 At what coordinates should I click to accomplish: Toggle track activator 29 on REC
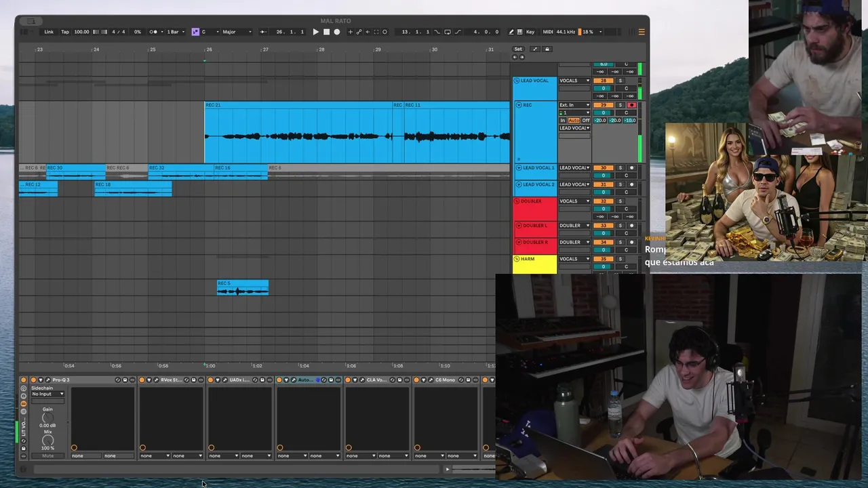pyautogui.click(x=604, y=105)
